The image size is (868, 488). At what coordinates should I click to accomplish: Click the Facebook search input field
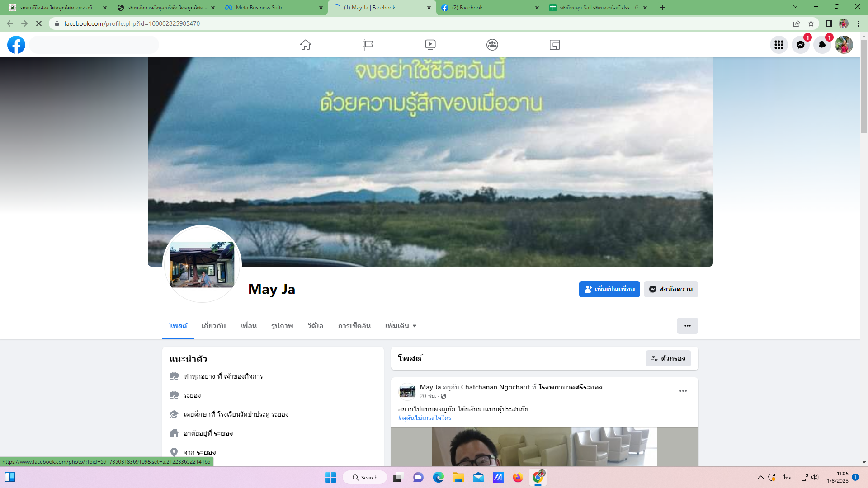click(95, 45)
